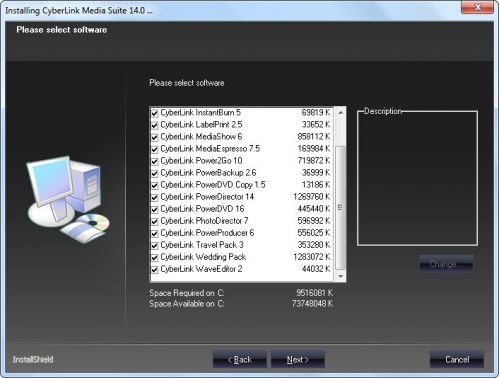Click the '73748048 K' available space value

pyautogui.click(x=312, y=304)
